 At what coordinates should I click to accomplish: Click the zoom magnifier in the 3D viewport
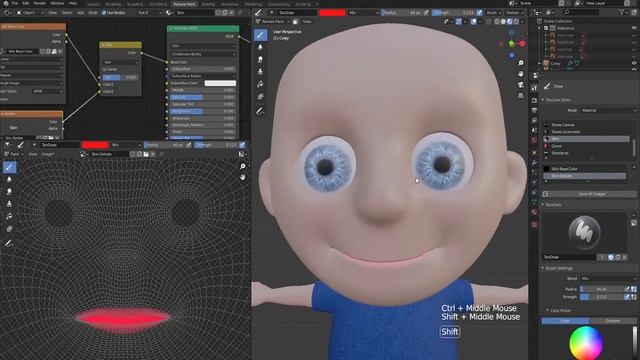point(520,63)
